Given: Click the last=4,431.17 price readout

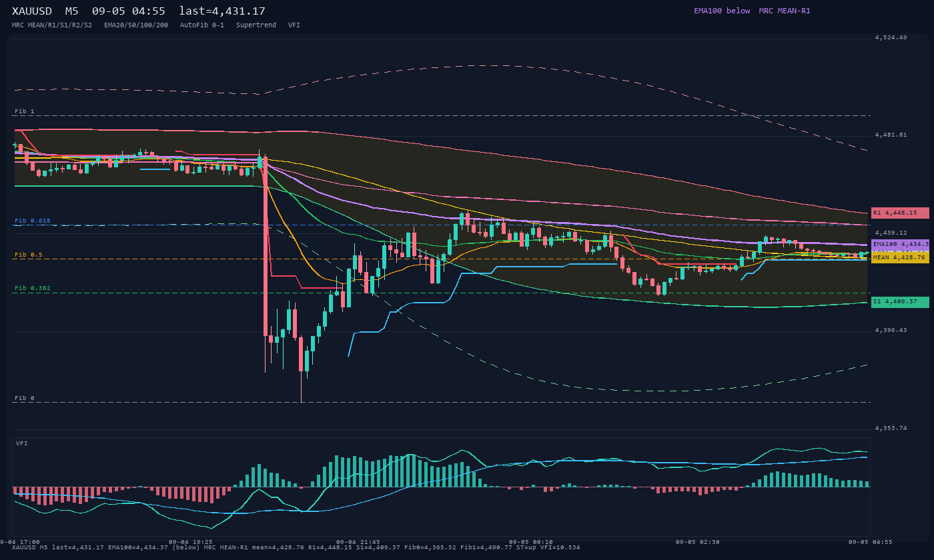Looking at the screenshot, I should [x=222, y=11].
